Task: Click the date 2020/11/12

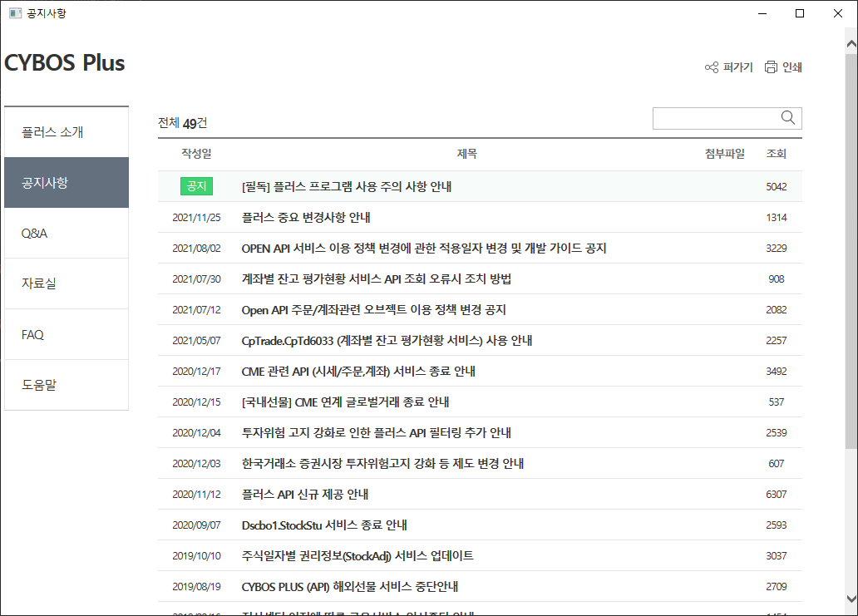Action: click(196, 495)
